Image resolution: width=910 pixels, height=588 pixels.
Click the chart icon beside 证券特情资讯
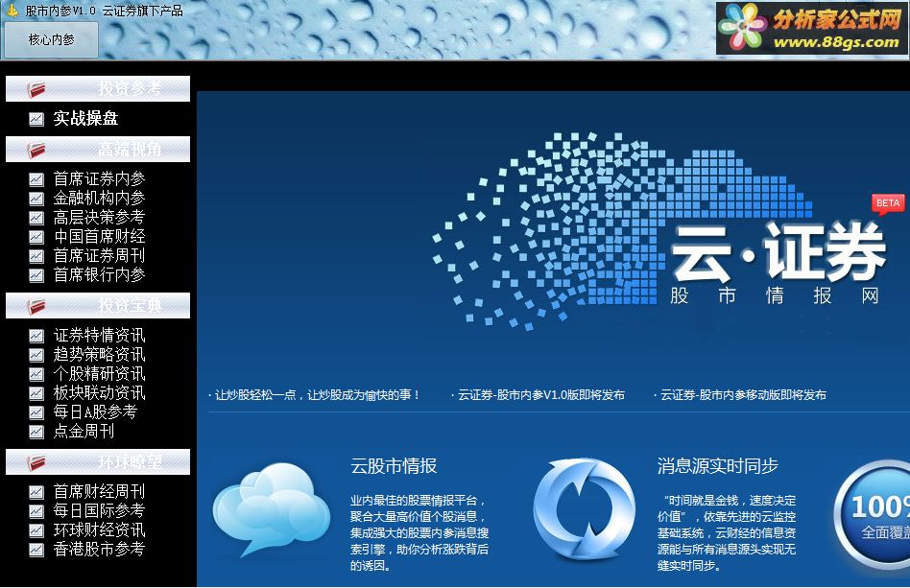[36, 336]
